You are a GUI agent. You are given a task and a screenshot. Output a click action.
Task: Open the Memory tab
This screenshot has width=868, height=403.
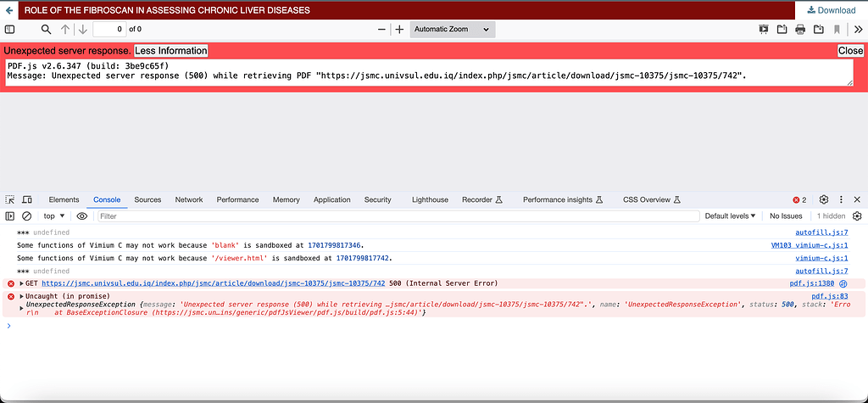pos(287,199)
